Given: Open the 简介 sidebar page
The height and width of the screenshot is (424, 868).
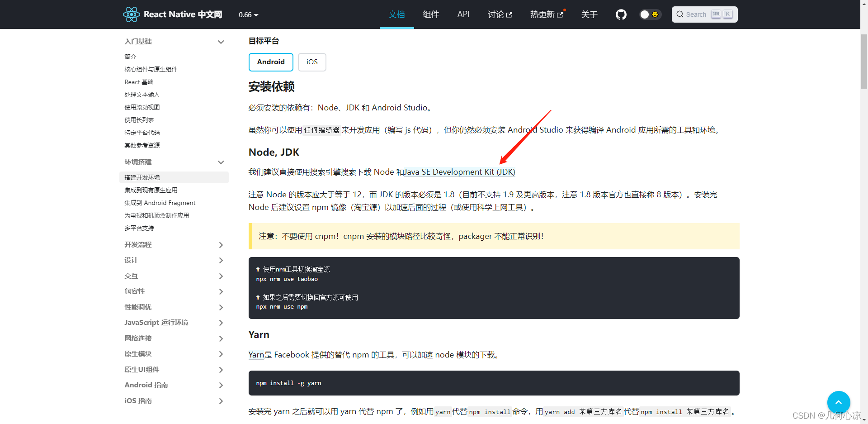Looking at the screenshot, I should tap(130, 57).
